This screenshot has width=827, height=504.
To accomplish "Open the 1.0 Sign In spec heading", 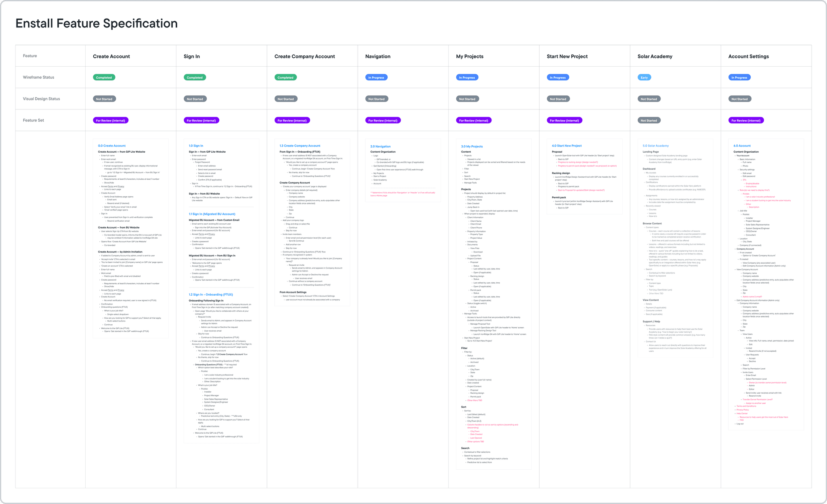I will pos(196,146).
